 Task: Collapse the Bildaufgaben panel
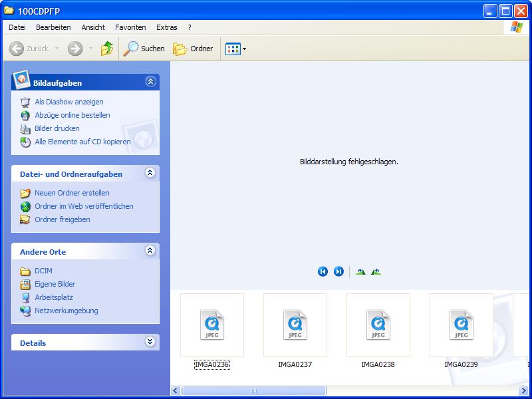click(x=150, y=82)
